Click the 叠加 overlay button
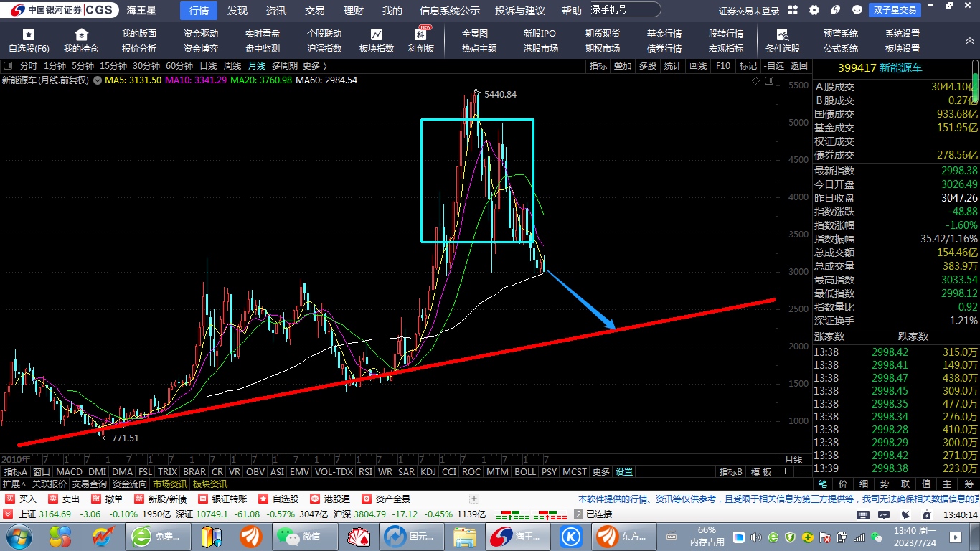The image size is (980, 551). coord(623,66)
